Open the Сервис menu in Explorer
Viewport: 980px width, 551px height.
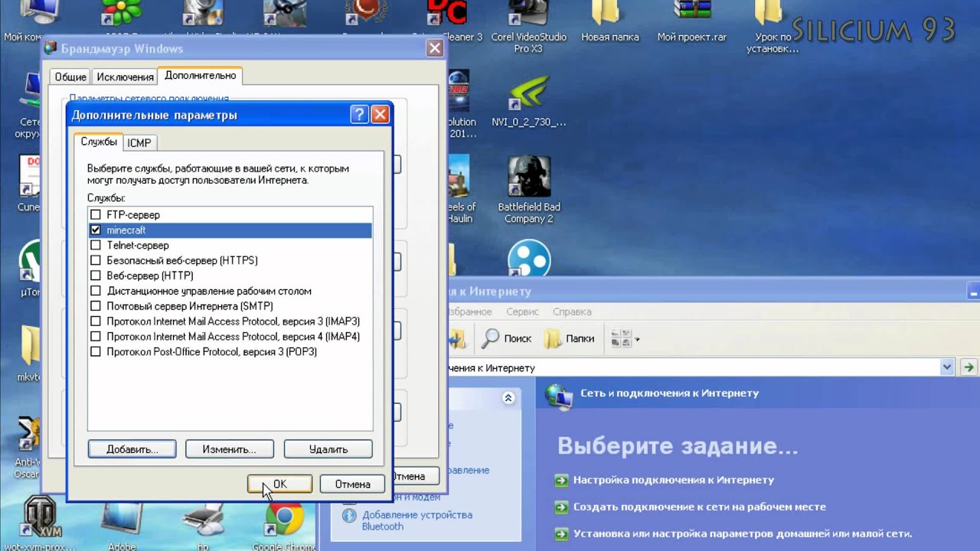[523, 311]
